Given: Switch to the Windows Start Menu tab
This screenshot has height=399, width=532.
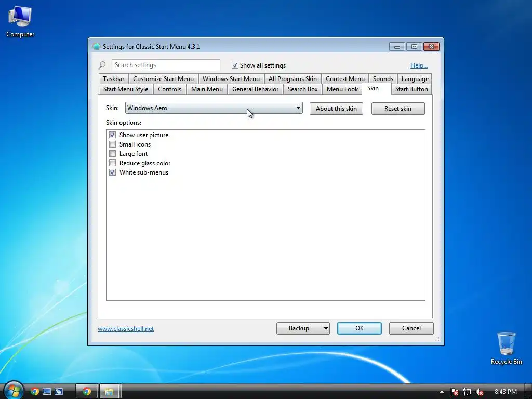Looking at the screenshot, I should click(231, 79).
